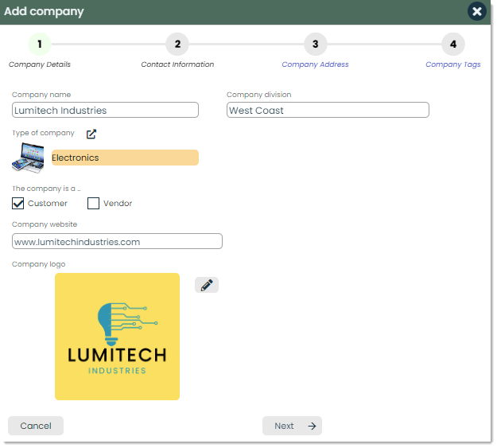Go to step 3 Company Address circle
Viewport: 497px width, 448px height.
(x=315, y=44)
